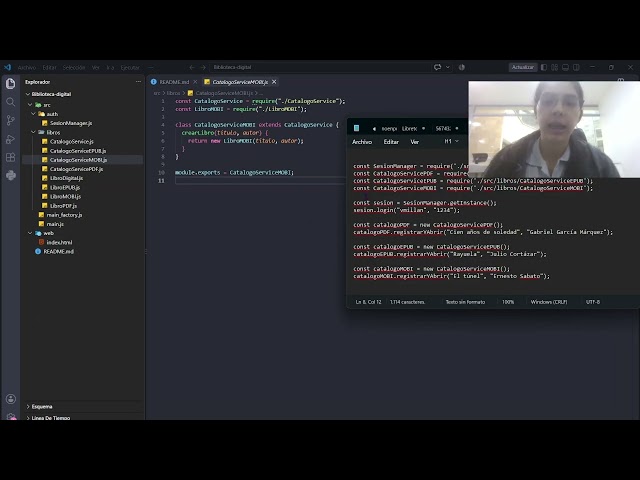Go forward using the right navigation arrow
The height and width of the screenshot is (480, 640).
[x=203, y=67]
